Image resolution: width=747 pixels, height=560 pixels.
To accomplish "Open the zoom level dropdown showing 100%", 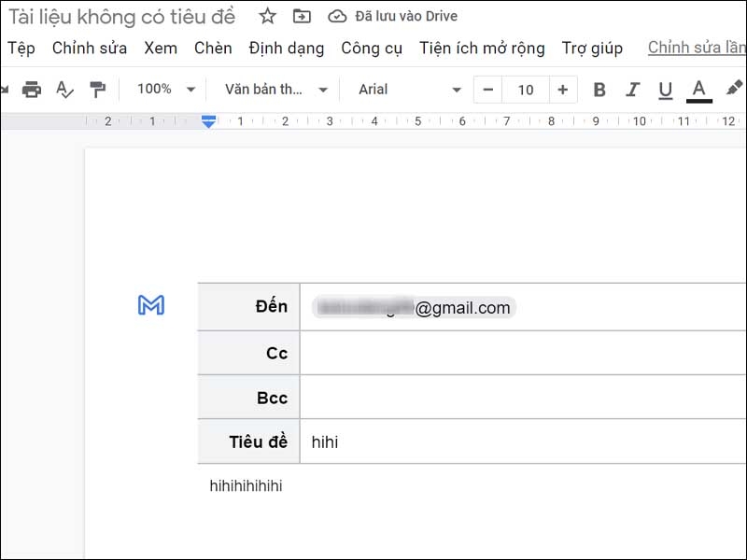I will (164, 90).
